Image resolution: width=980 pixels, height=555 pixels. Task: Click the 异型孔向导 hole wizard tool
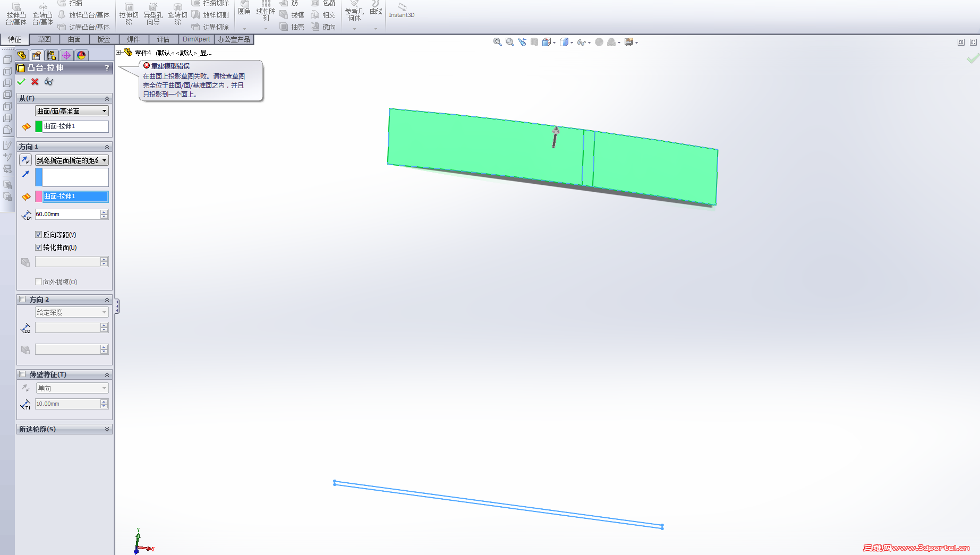tap(153, 13)
